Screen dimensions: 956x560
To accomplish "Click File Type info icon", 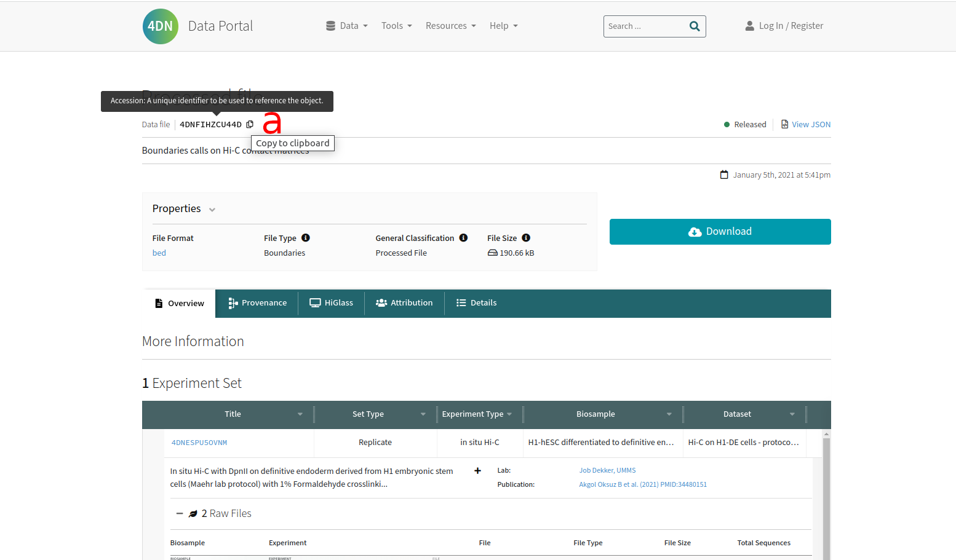I will (306, 238).
